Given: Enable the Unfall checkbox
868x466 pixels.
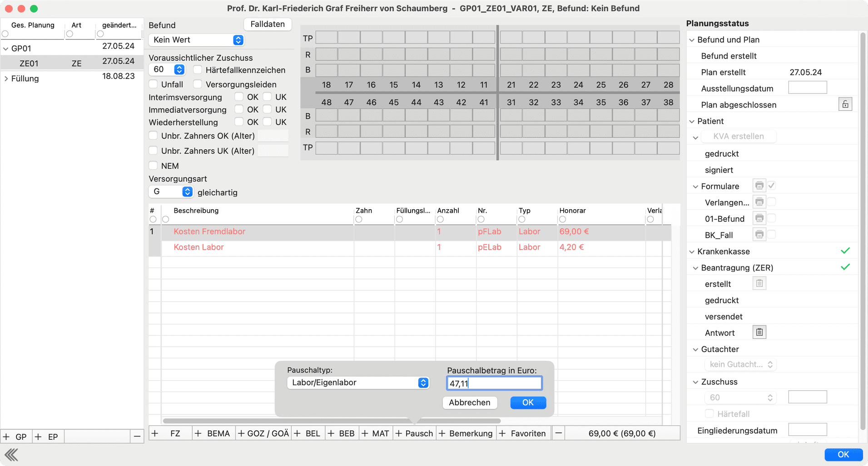Looking at the screenshot, I should point(153,84).
